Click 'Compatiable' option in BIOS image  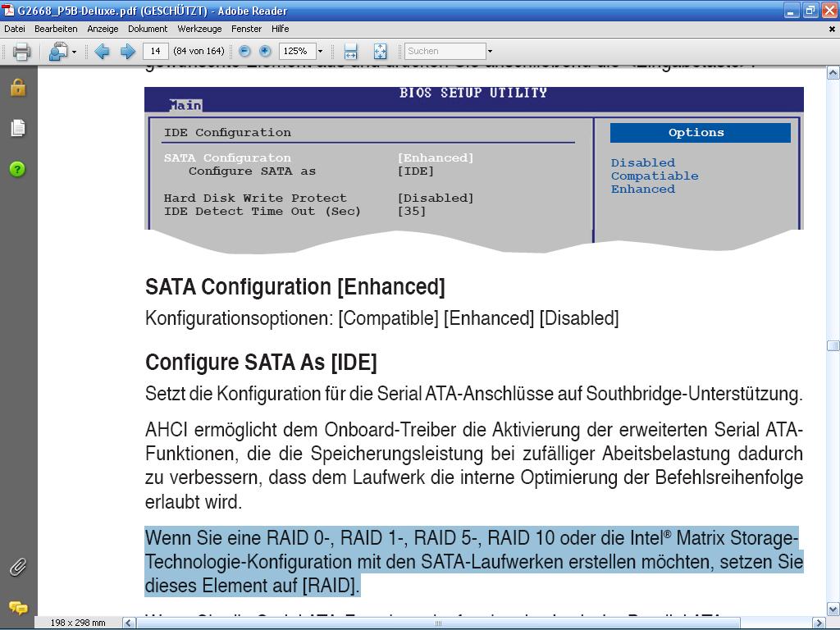[x=655, y=176]
